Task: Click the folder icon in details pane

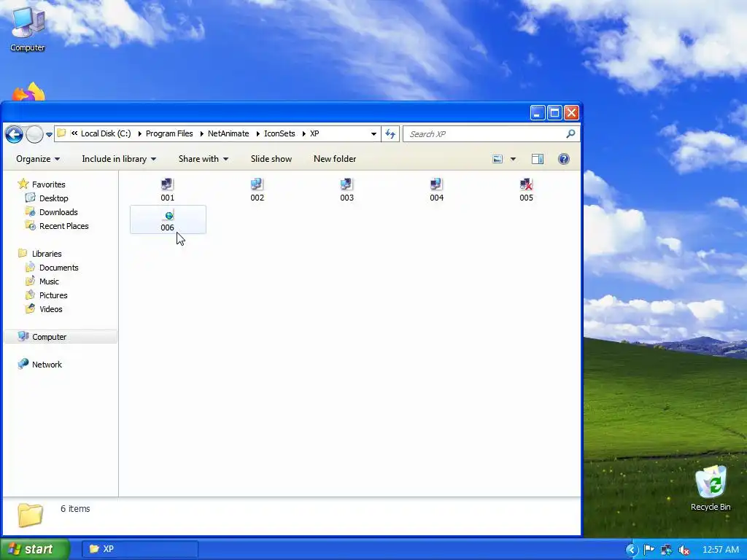Action: tap(31, 516)
